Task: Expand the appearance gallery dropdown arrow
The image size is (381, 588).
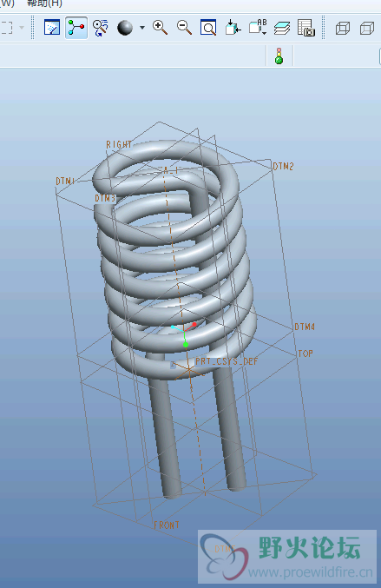Action: point(142,28)
